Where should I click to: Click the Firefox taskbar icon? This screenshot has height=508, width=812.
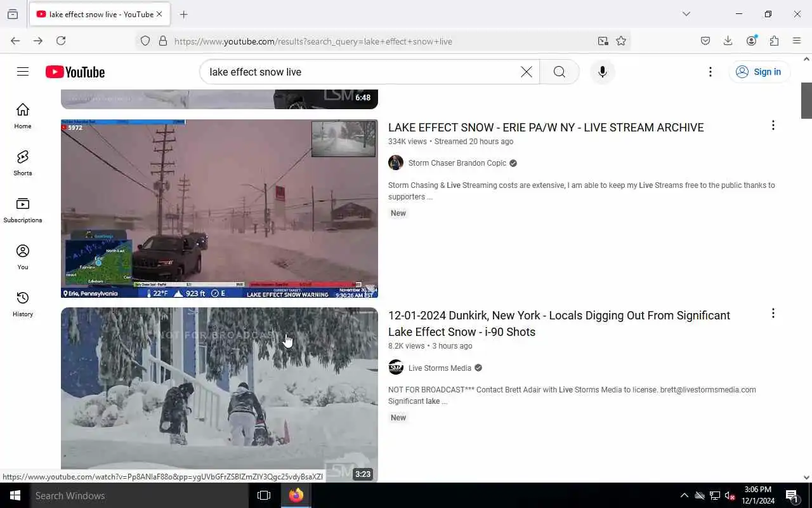click(x=296, y=495)
